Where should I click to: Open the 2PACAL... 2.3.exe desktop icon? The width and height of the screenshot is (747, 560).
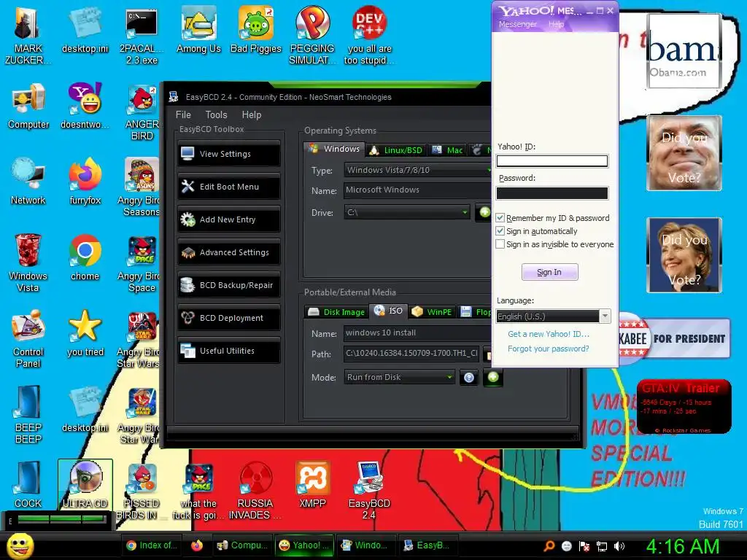click(142, 35)
